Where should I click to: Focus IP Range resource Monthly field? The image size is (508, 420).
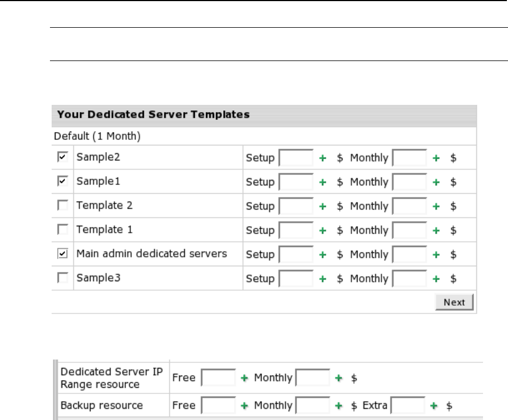[x=313, y=378]
